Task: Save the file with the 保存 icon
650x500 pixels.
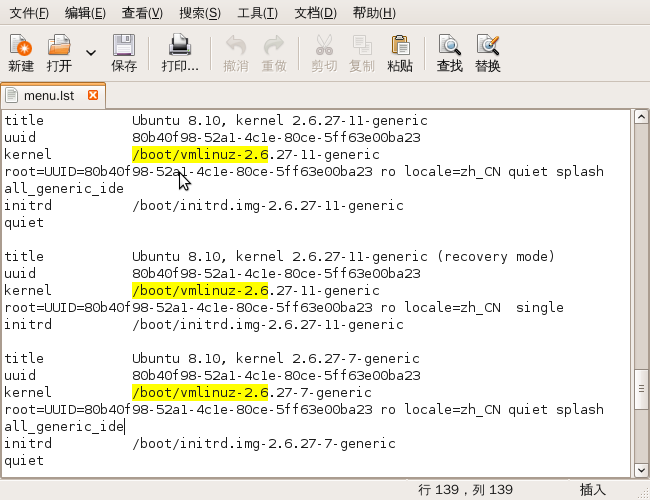Action: (x=124, y=46)
